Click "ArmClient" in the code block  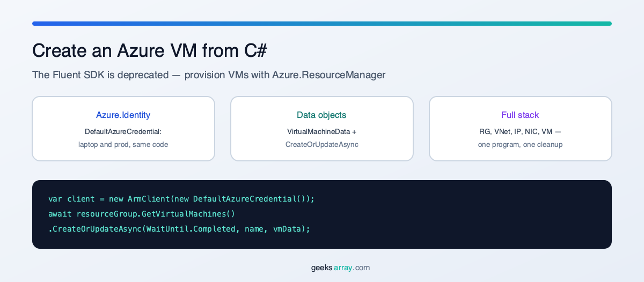[149, 199]
